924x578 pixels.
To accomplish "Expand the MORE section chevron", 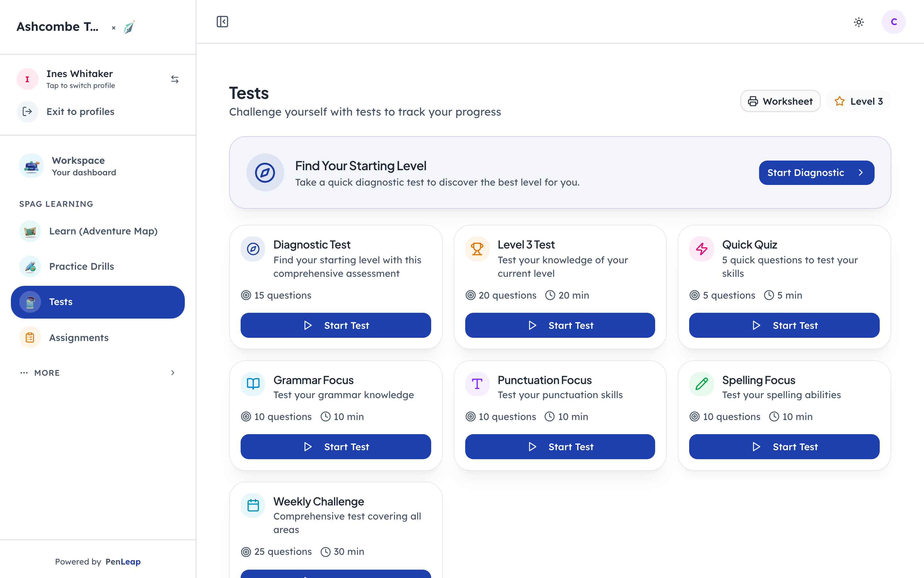I will 173,373.
